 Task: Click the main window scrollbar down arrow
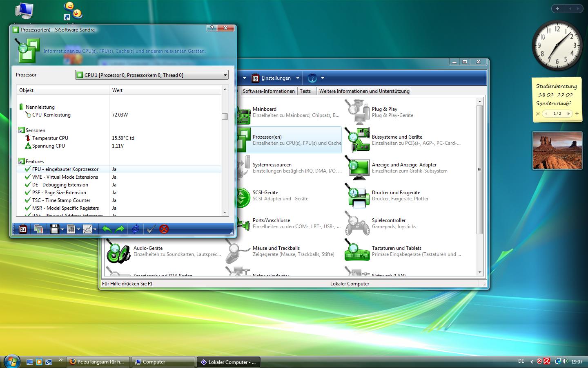480,272
